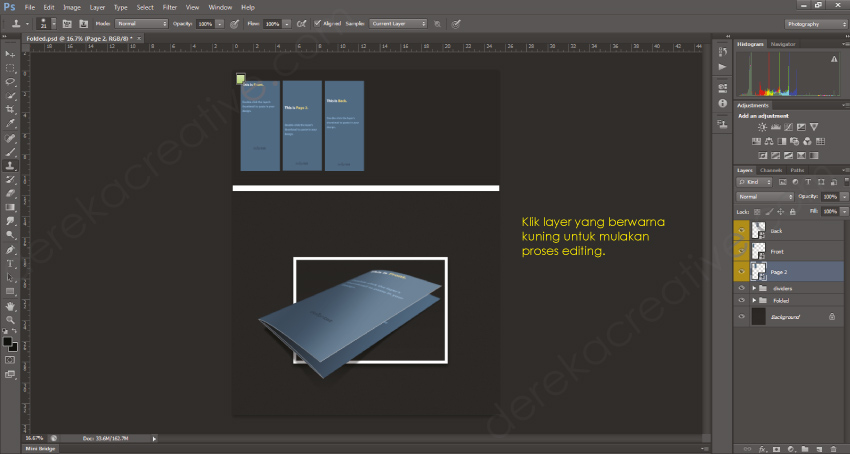Select the Horizontal Type tool
850x454 pixels.
click(x=10, y=263)
